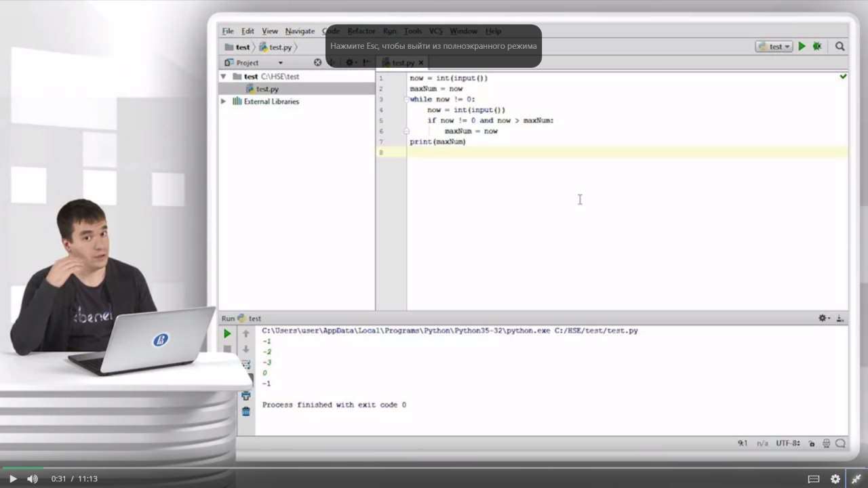This screenshot has width=868, height=488.
Task: Hide the Run tool window
Action: click(840, 318)
